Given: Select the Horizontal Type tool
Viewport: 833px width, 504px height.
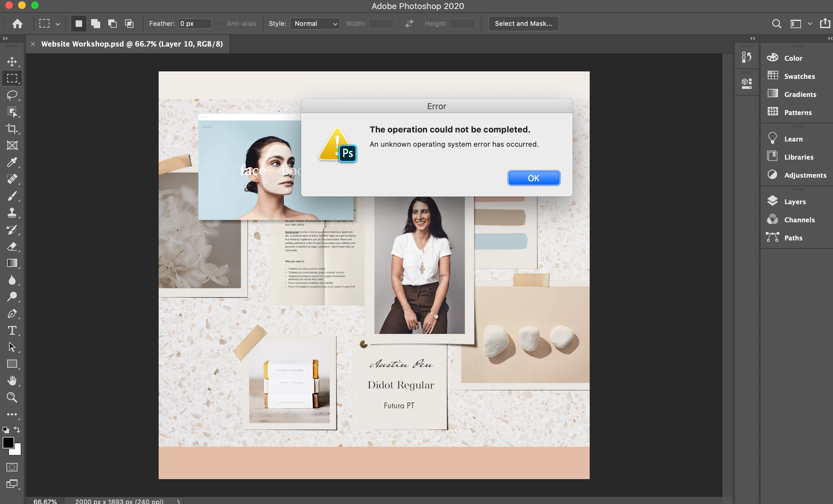Looking at the screenshot, I should point(12,330).
